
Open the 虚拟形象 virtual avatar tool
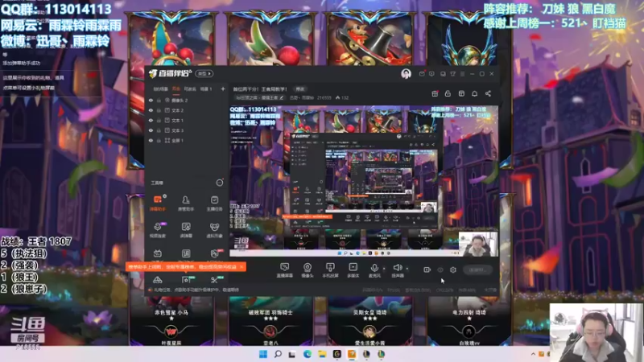click(214, 230)
